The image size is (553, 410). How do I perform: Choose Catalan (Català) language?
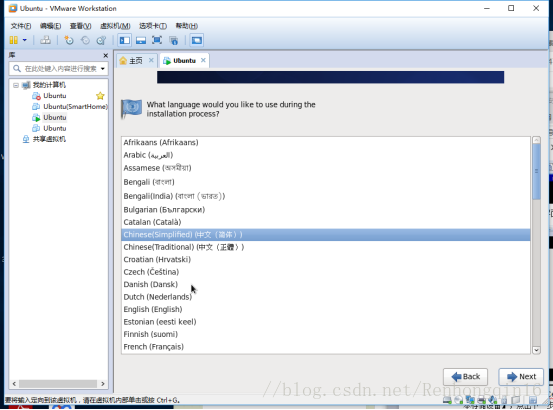coord(326,222)
